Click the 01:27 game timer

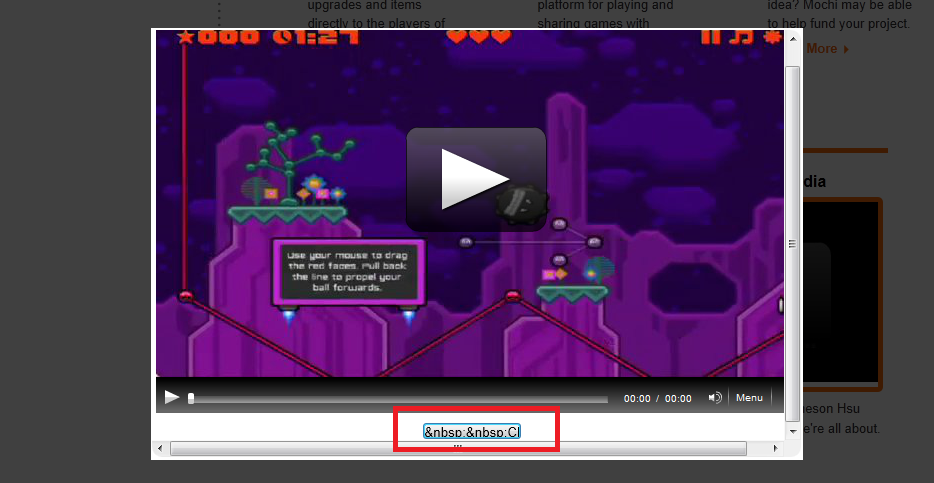pyautogui.click(x=316, y=38)
